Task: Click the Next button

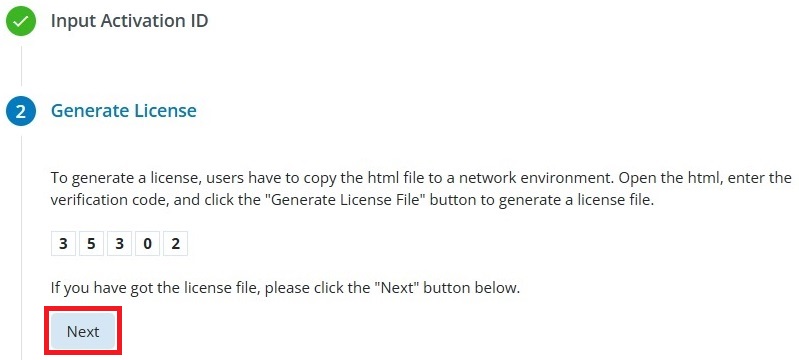Action: (83, 331)
